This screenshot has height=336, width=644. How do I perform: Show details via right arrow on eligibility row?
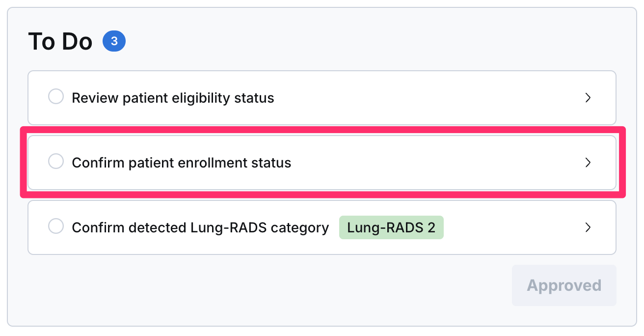pyautogui.click(x=588, y=98)
